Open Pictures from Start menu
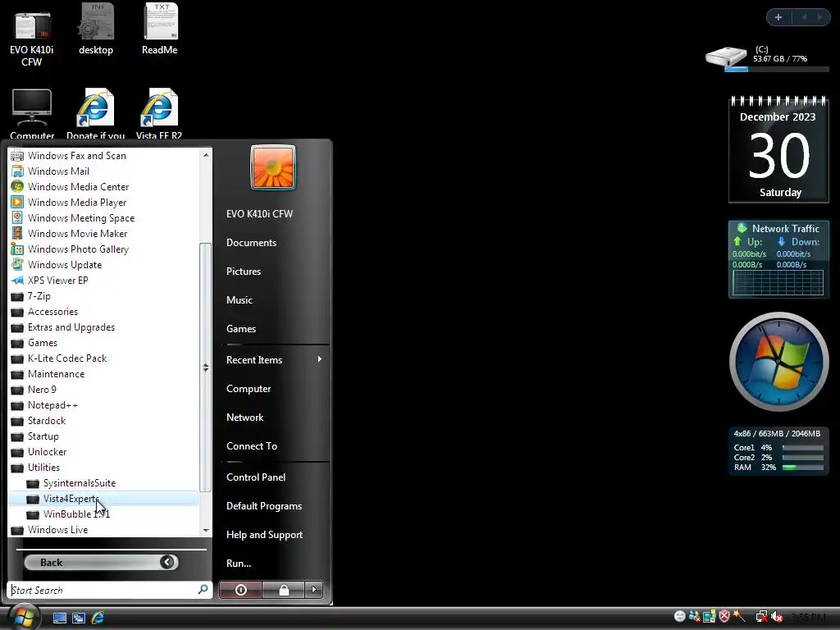Screen dimensions: 840x630 [243, 272]
